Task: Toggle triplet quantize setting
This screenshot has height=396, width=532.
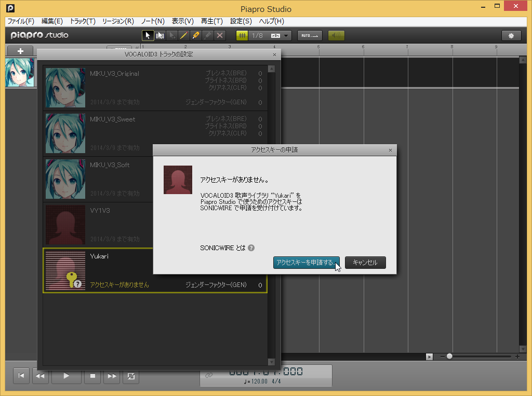Action: (275, 36)
